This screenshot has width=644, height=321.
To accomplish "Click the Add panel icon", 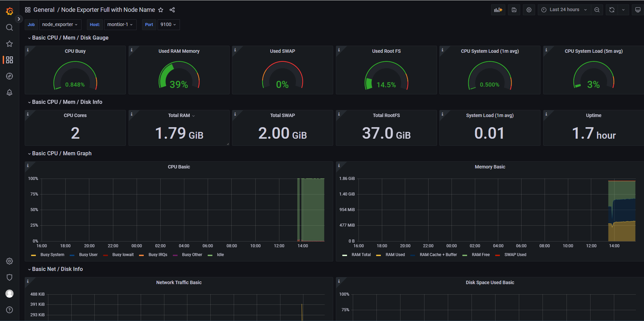I will pyautogui.click(x=498, y=10).
